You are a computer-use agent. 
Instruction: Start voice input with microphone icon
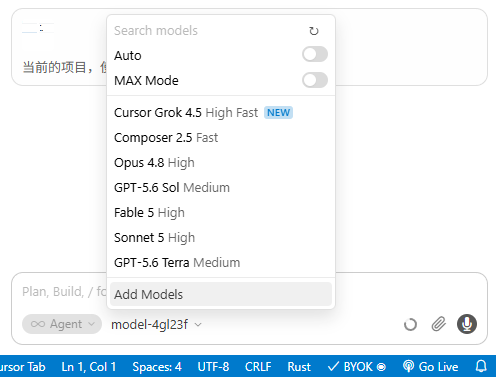click(x=467, y=324)
